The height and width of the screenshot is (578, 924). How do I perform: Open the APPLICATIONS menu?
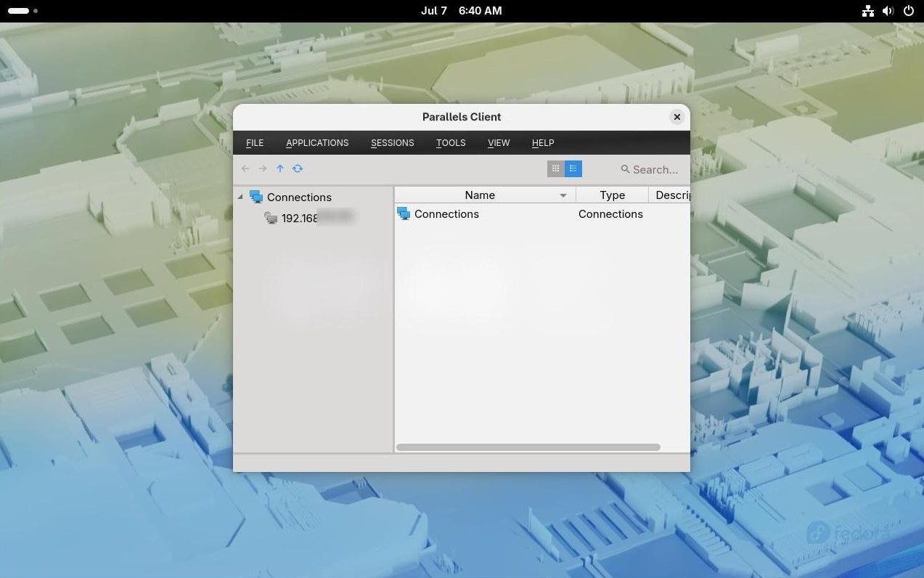tap(317, 143)
